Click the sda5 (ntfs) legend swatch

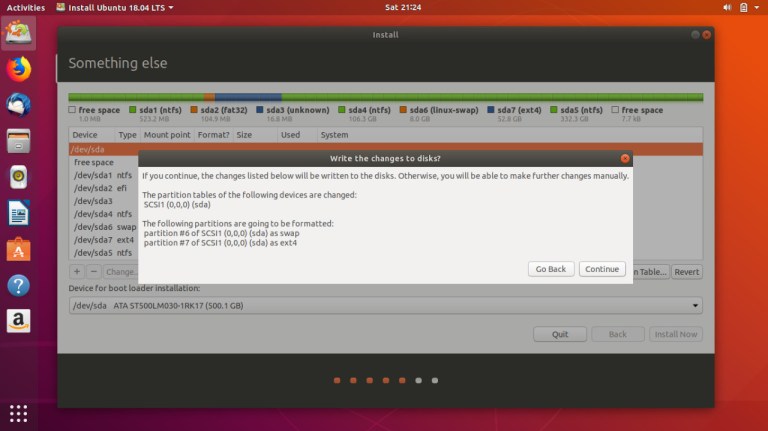(553, 110)
